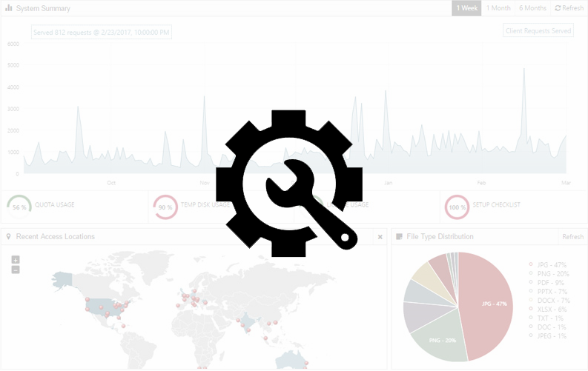Click the Quota Usage 56% gauge
This screenshot has width=588, height=371.
[19, 207]
